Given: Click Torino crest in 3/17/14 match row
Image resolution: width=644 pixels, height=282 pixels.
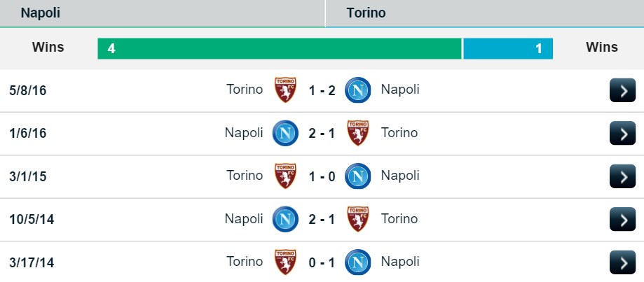Looking at the screenshot, I should pos(285,262).
